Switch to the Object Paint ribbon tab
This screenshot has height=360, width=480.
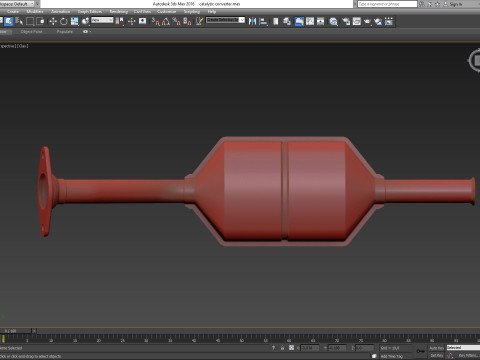coord(31,32)
